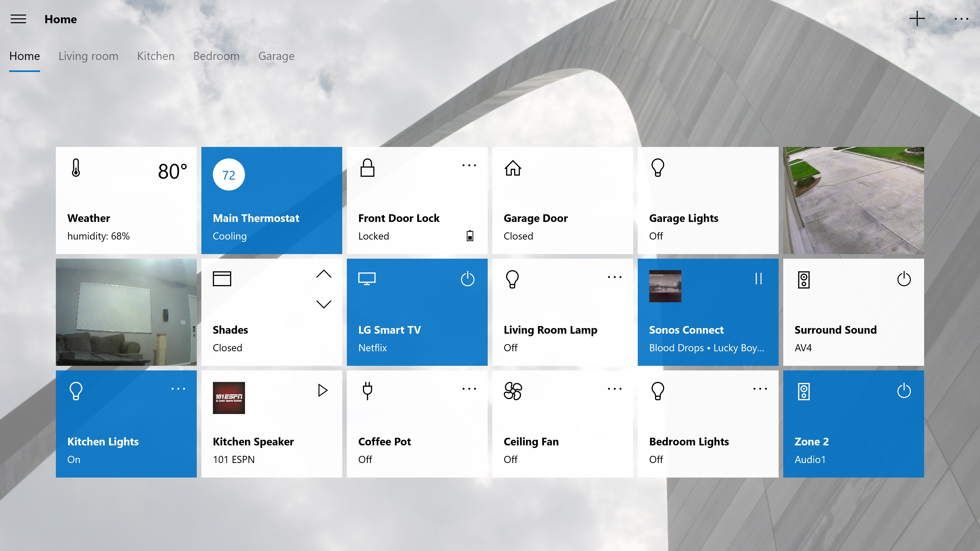Click the padlock icon on Front Door Lock
Screen dimensions: 980x551
click(367, 168)
